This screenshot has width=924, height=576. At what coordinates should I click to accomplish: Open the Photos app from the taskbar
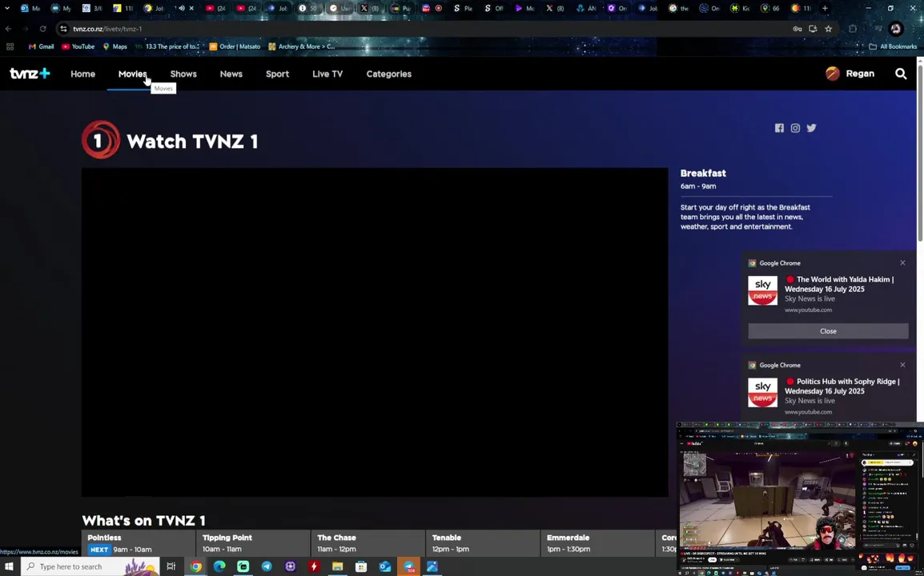tap(432, 566)
